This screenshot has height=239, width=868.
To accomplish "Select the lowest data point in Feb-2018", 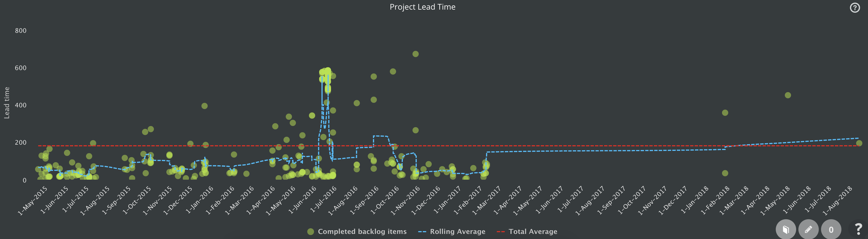I will point(725,173).
